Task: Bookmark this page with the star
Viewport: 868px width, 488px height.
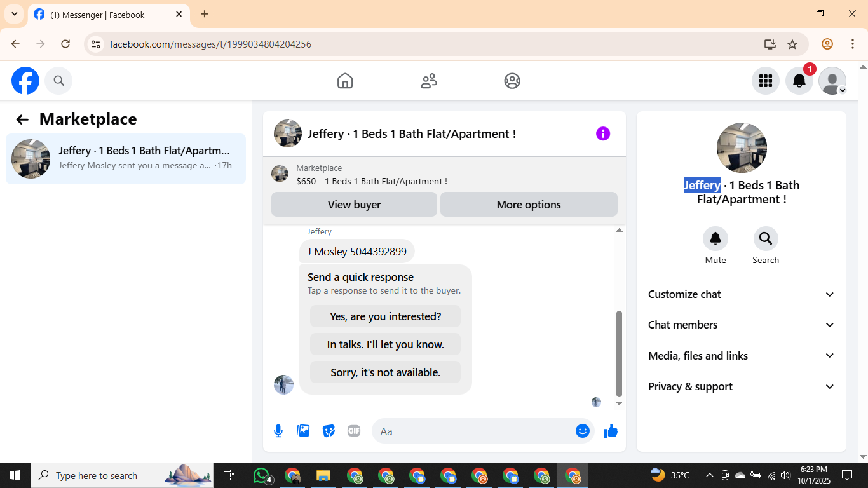Action: [792, 44]
